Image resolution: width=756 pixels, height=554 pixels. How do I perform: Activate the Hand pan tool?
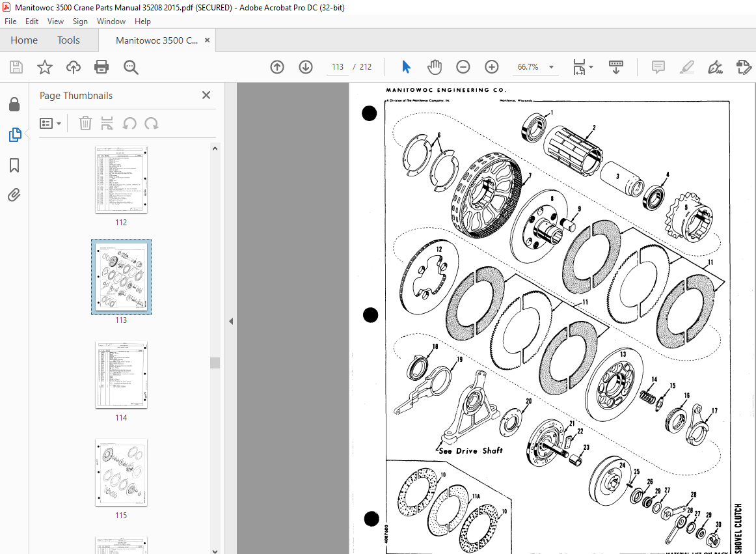point(435,67)
